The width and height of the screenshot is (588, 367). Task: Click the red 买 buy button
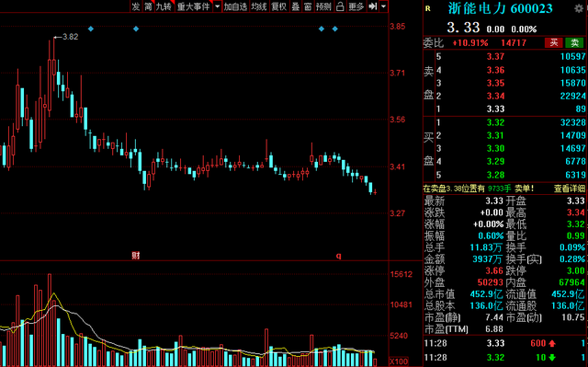pos(554,43)
